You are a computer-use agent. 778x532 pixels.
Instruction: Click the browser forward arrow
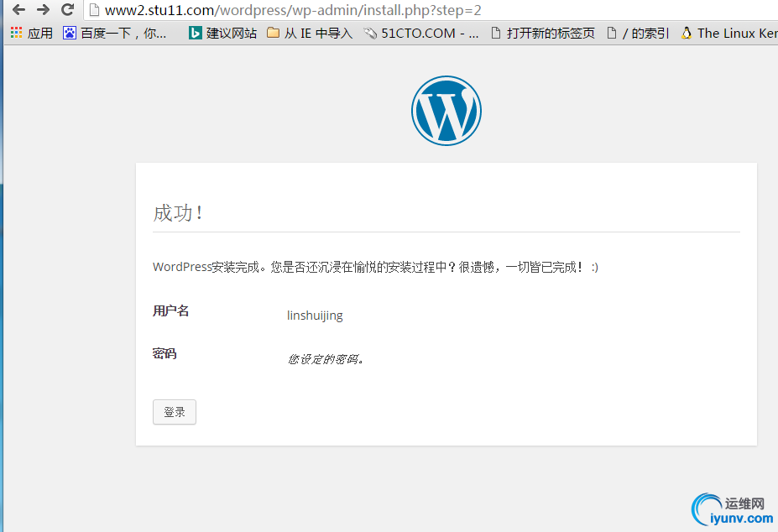pyautogui.click(x=43, y=9)
